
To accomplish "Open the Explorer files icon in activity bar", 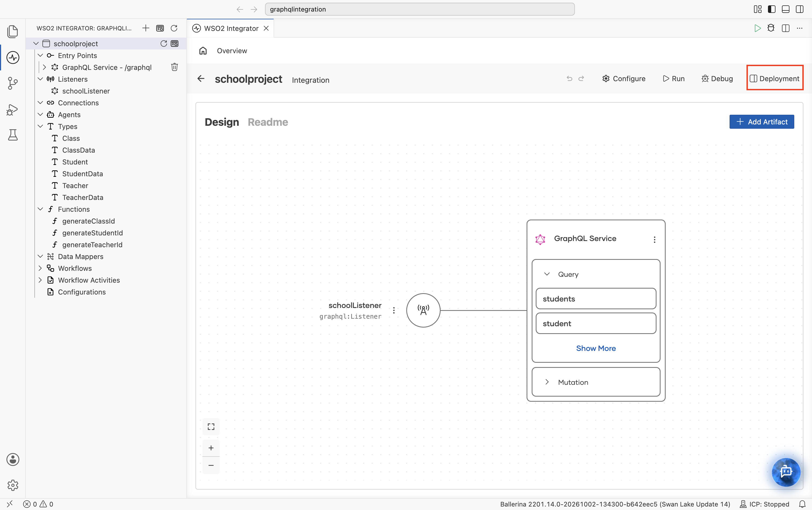I will [x=13, y=32].
